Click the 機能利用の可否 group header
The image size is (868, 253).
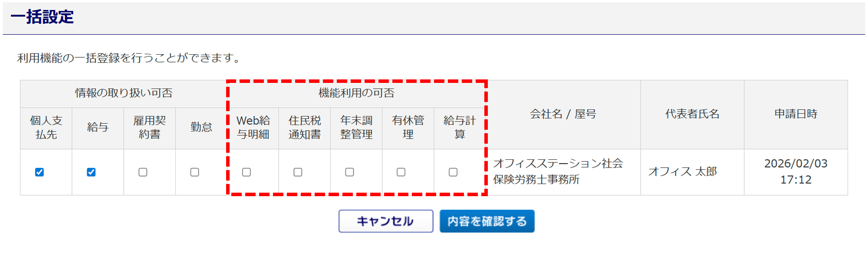tap(356, 93)
